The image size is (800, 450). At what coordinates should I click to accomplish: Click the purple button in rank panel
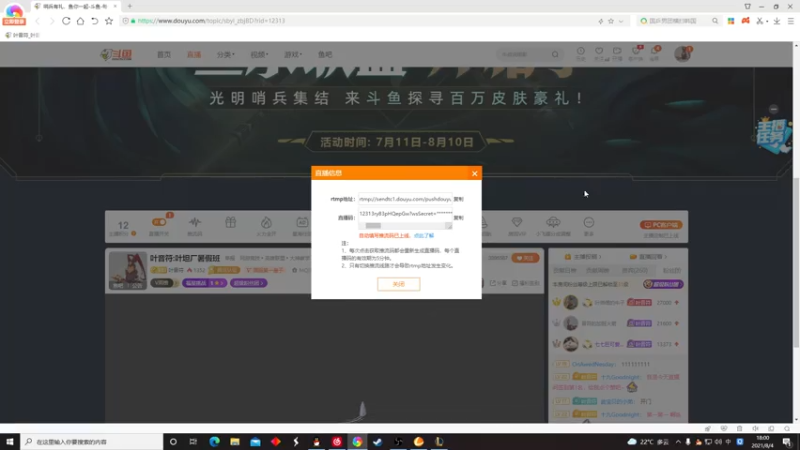pyautogui.click(x=663, y=284)
